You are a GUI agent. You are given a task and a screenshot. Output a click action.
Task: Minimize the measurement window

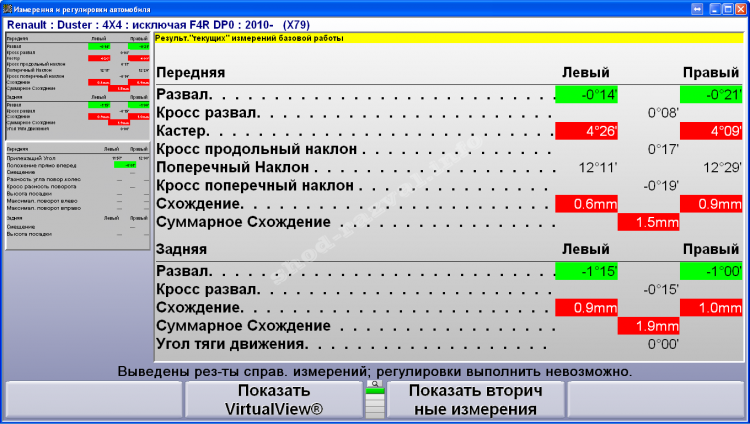(x=715, y=9)
